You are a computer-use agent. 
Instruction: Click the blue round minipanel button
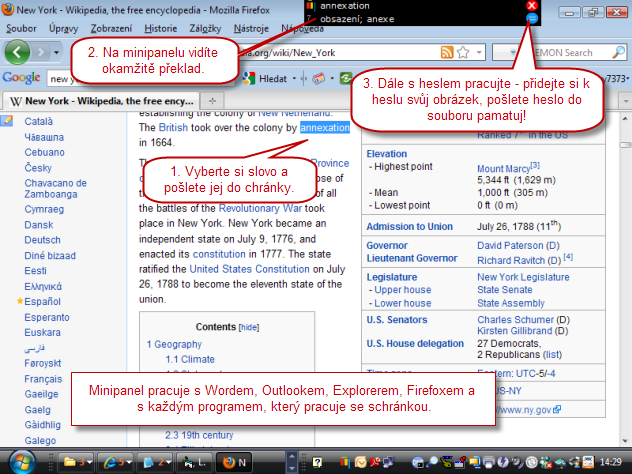click(532, 19)
